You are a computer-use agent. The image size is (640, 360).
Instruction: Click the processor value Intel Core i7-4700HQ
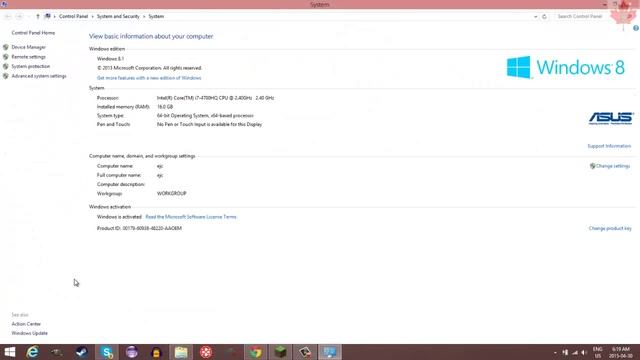(x=215, y=98)
